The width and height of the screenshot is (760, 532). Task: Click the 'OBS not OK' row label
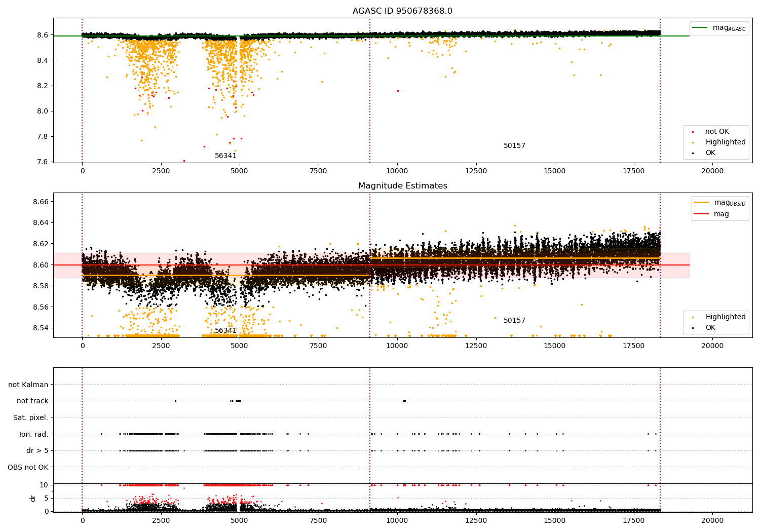(28, 467)
